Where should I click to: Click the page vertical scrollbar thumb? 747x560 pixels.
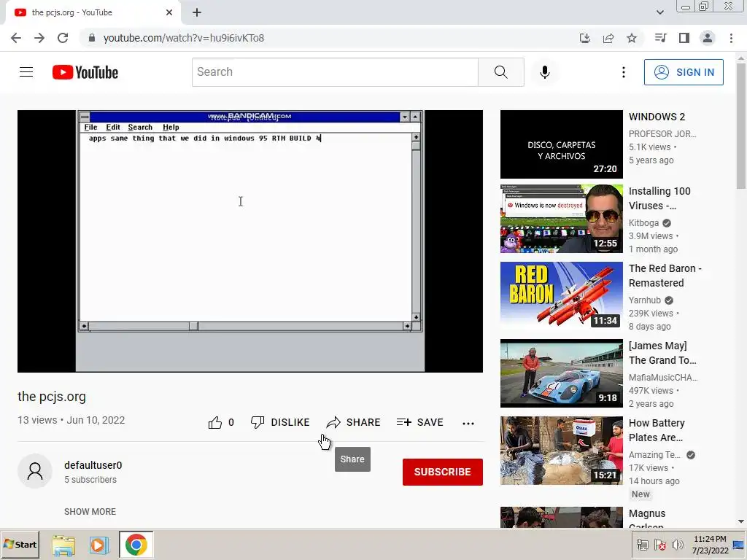741,125
